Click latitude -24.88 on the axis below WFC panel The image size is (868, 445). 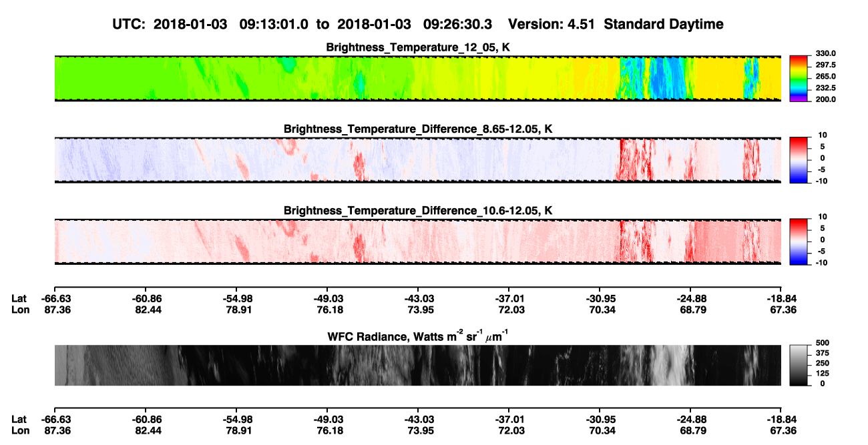[x=690, y=419]
